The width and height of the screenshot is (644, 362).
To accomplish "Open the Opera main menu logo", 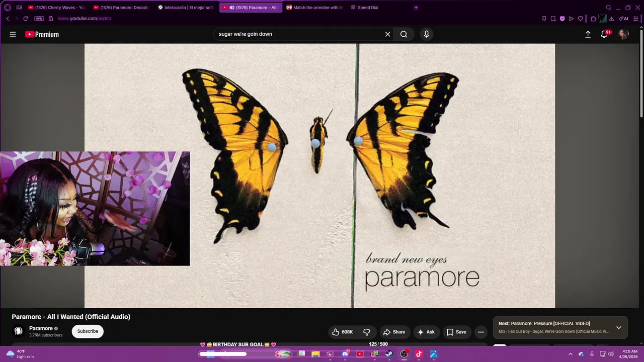I will [8, 8].
